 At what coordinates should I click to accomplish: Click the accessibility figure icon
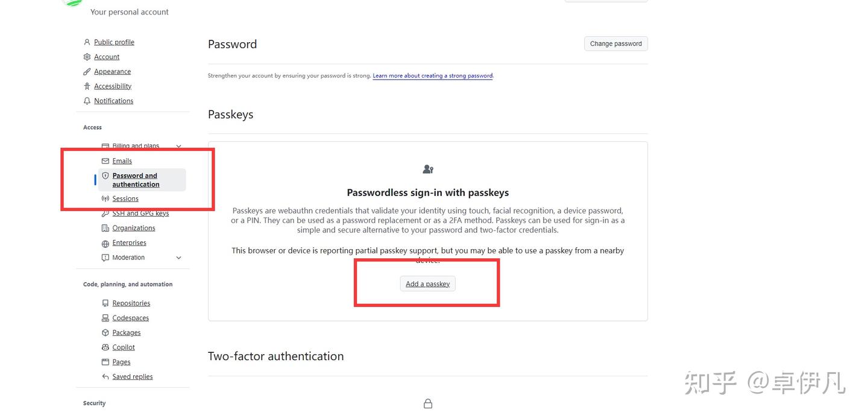point(87,86)
